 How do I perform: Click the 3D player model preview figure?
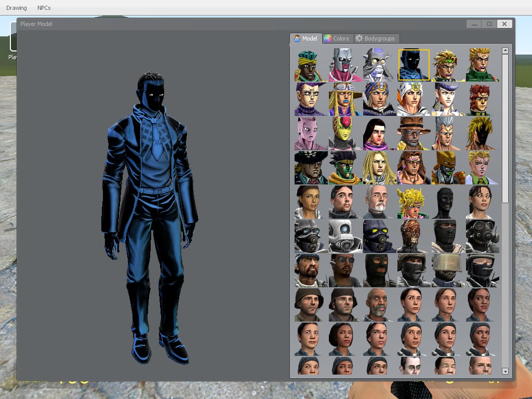[150, 217]
